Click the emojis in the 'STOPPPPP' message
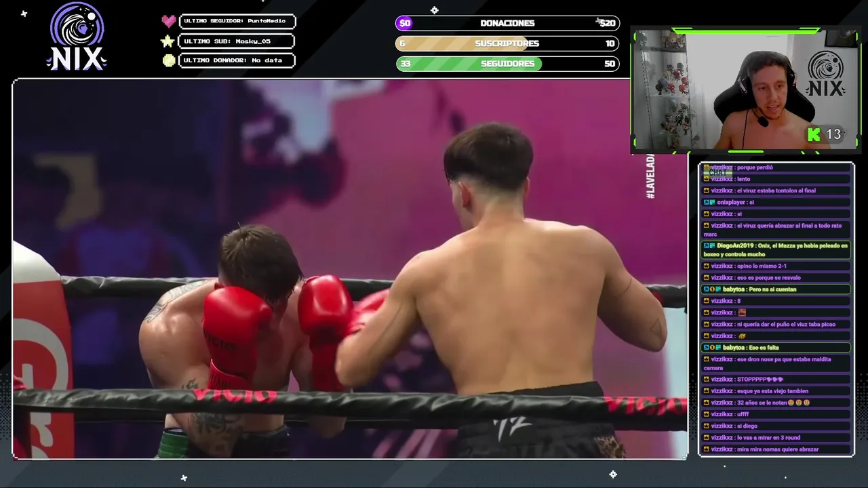Image resolution: width=868 pixels, height=488 pixels. pos(774,380)
